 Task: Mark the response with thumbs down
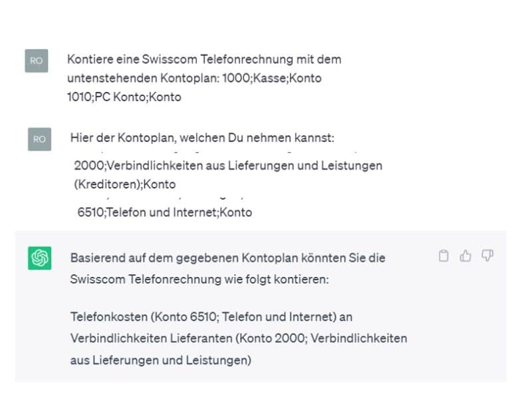(x=487, y=256)
